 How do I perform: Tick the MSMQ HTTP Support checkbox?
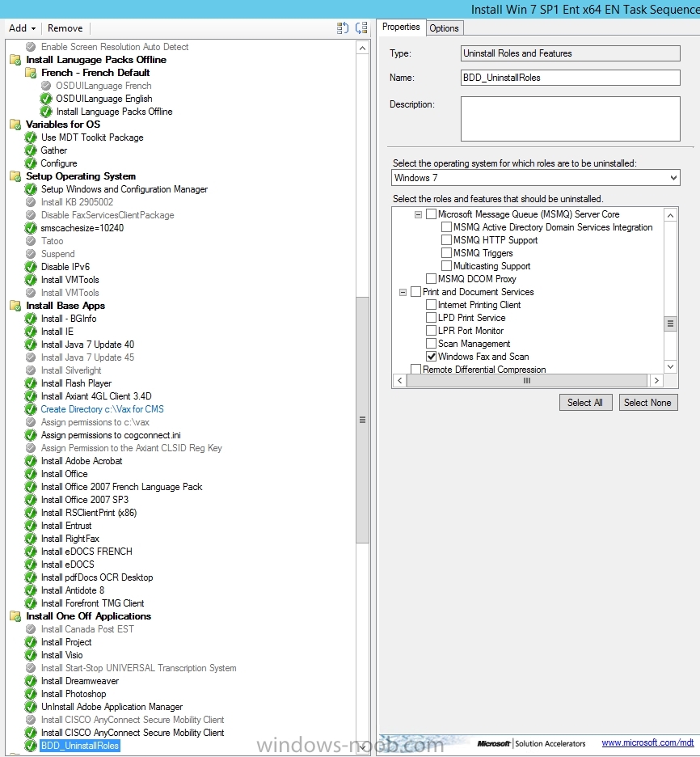[447, 240]
